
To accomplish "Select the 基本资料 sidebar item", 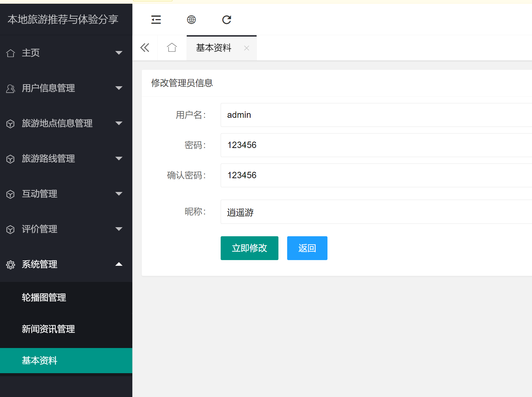I will 66,360.
